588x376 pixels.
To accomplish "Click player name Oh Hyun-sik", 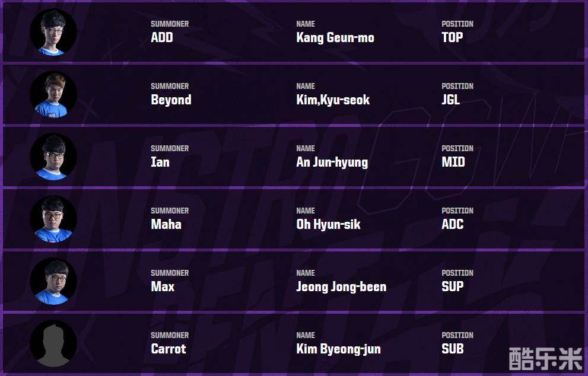I will point(328,225).
